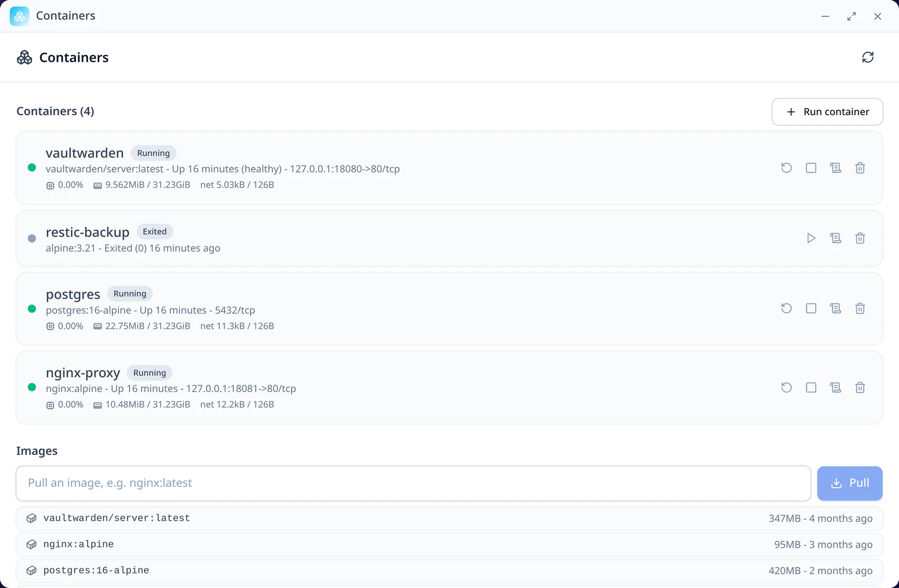Focus the Pull an image input field

click(x=414, y=483)
